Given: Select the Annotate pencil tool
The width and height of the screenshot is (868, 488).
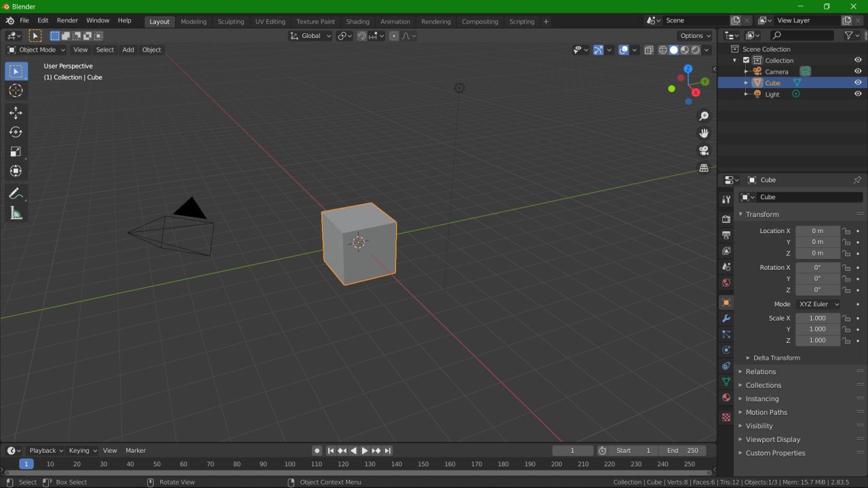Looking at the screenshot, I should (16, 194).
